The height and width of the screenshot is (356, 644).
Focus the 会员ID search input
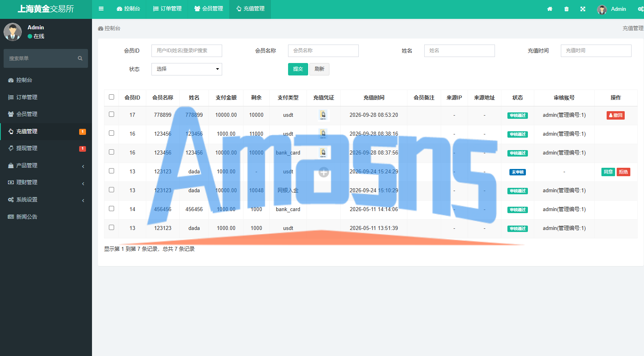(187, 51)
